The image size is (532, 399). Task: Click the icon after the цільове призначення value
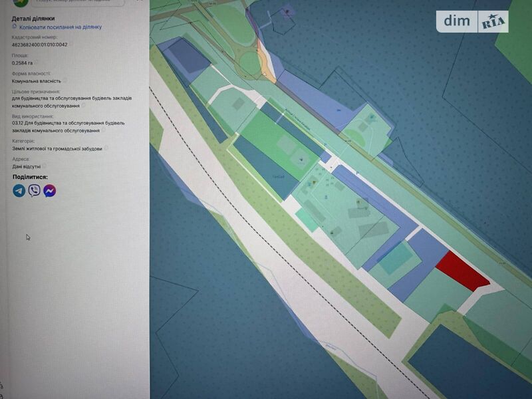click(84, 106)
